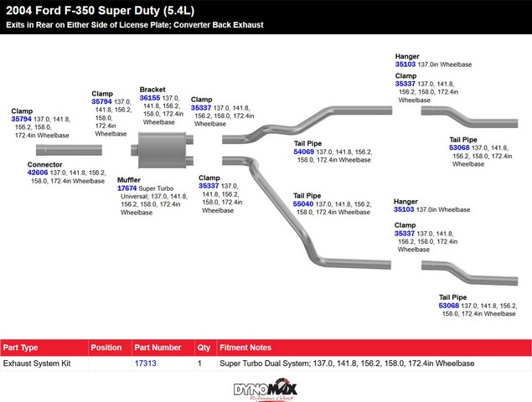Click the Part Type column header
This screenshot has width=532, height=402.
[20, 348]
